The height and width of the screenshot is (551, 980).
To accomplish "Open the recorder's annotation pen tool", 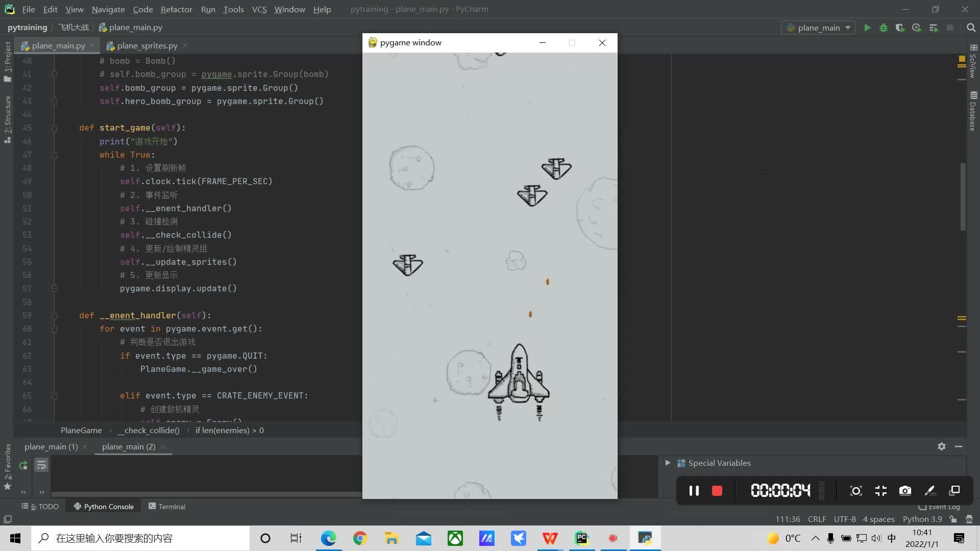I will [x=929, y=491].
